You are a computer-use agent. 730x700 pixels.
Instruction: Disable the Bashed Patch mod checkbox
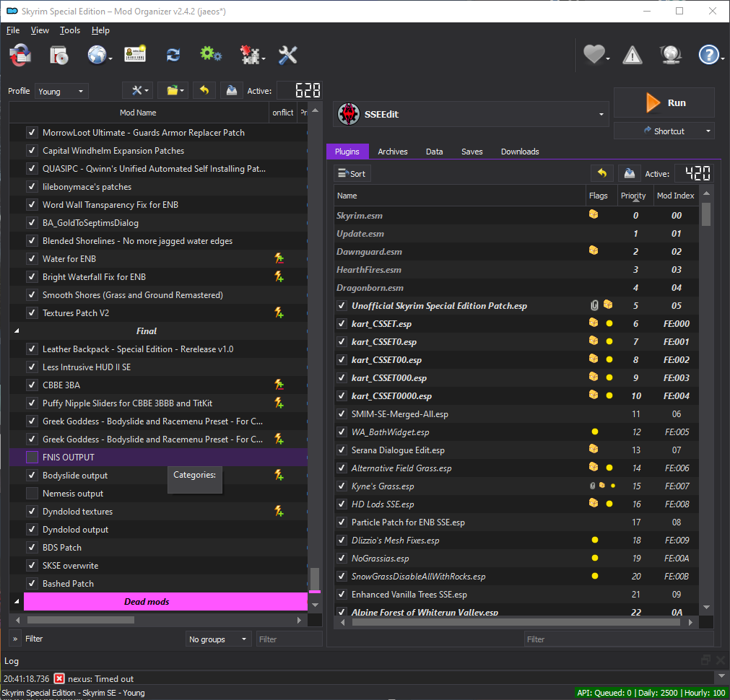click(32, 584)
